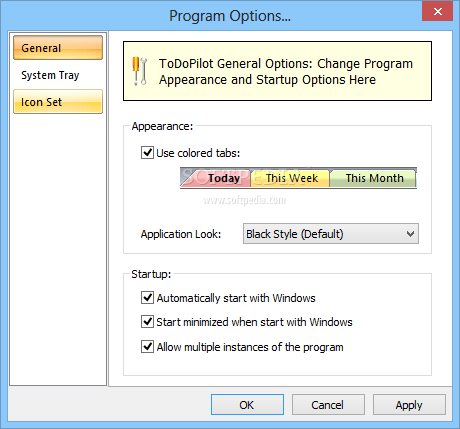
Task: Click the Application Look label
Action: (181, 234)
